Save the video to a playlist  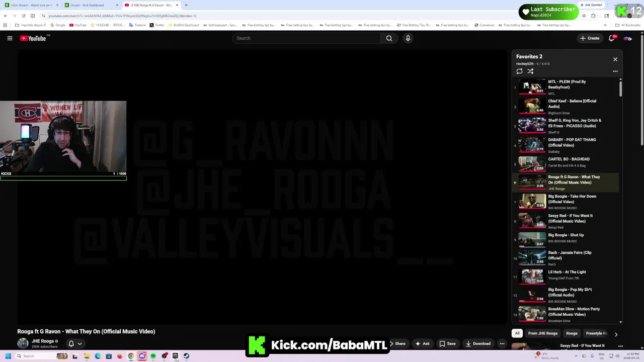[447, 344]
